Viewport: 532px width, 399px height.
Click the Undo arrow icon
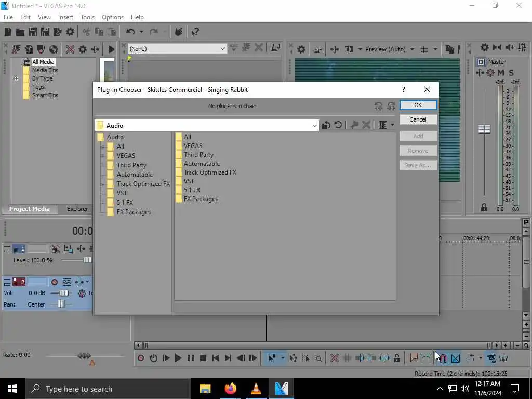tap(130, 32)
